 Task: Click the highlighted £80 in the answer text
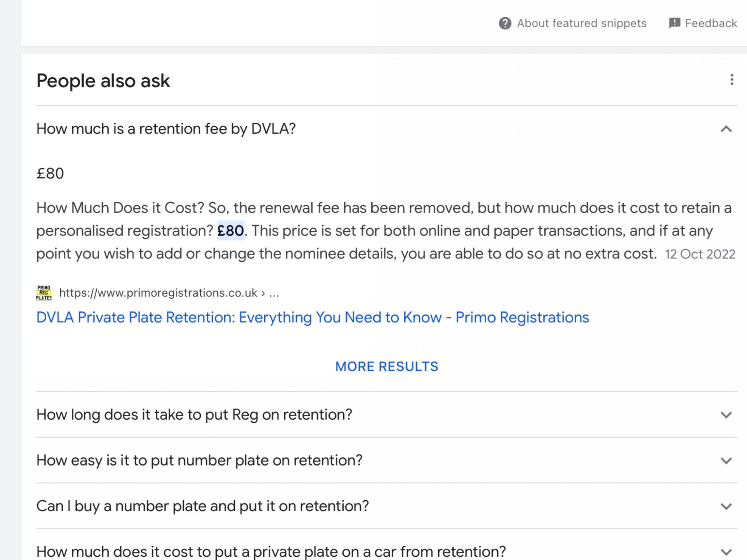click(230, 231)
